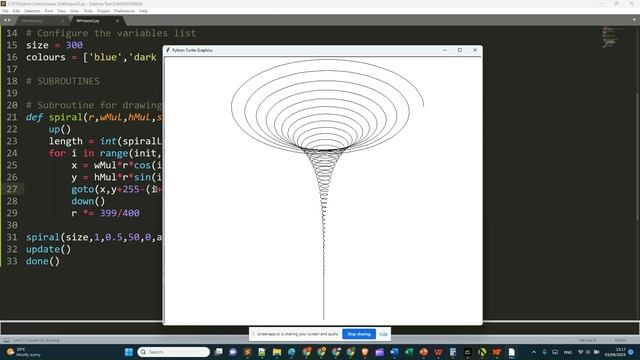Open Wi-Fi network tray icon
The height and width of the screenshot is (360, 640).
[580, 352]
